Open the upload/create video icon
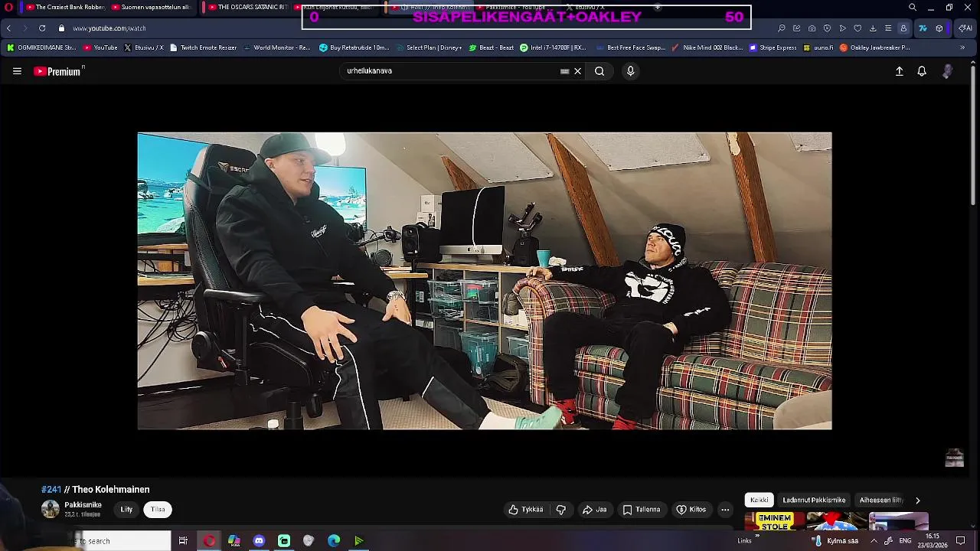 pos(900,71)
